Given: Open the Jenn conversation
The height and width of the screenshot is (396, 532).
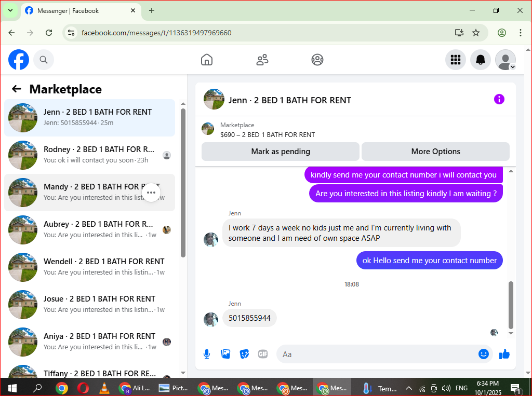Looking at the screenshot, I should (89, 118).
